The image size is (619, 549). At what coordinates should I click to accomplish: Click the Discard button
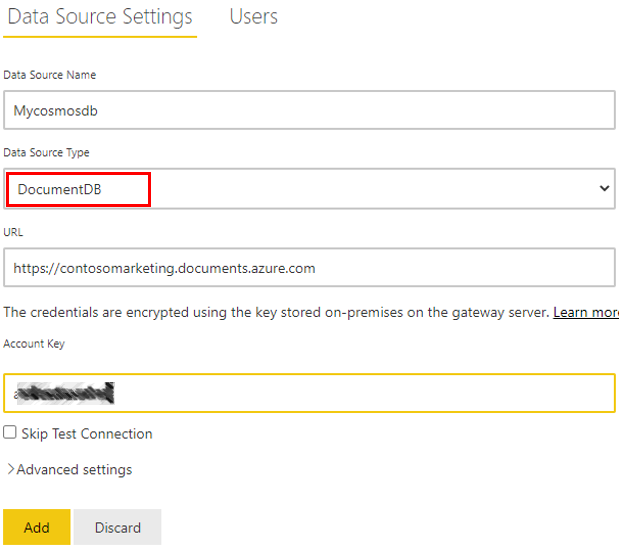[x=117, y=527]
